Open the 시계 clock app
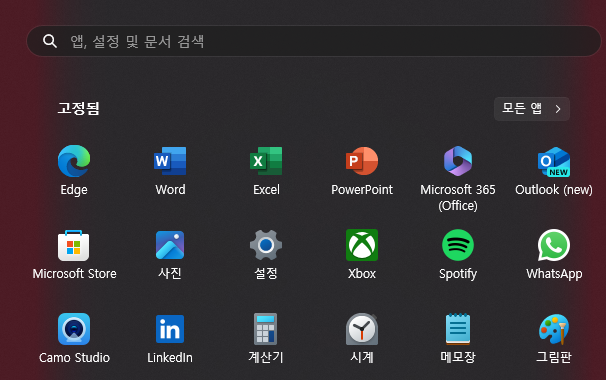The height and width of the screenshot is (380, 606). tap(362, 329)
